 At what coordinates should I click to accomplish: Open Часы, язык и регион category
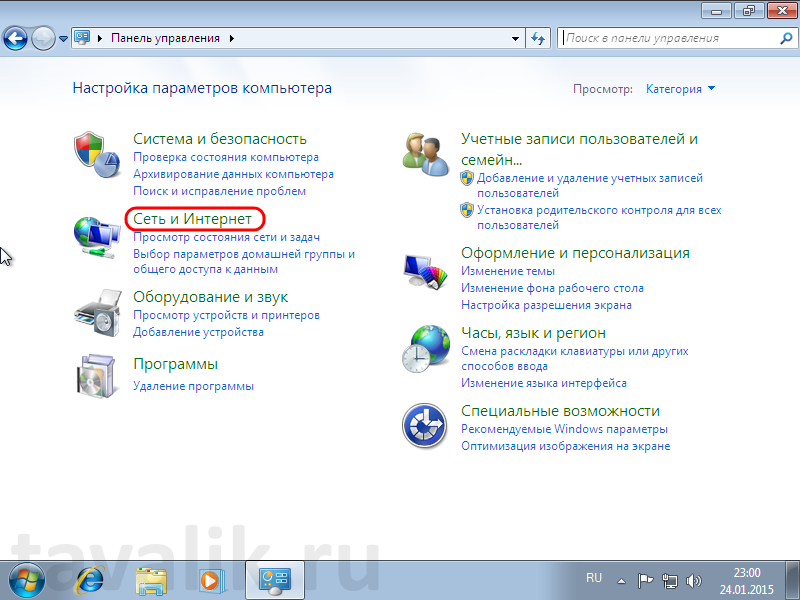pos(533,333)
